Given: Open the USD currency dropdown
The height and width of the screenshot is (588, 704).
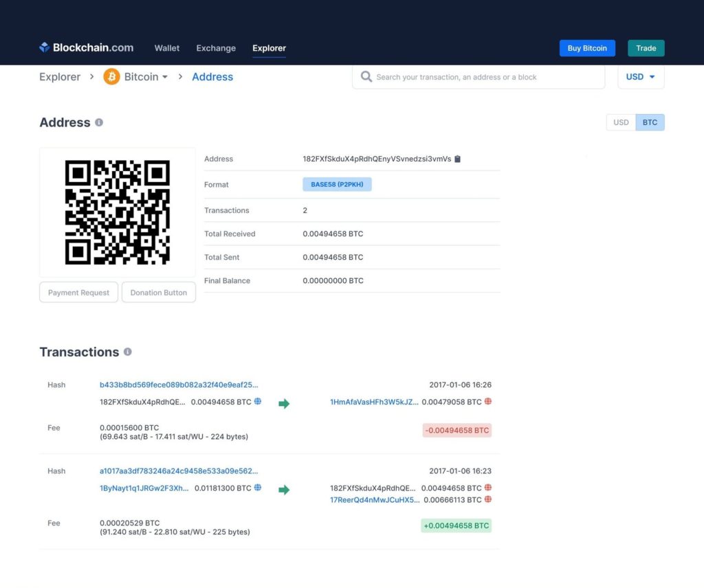Looking at the screenshot, I should coord(640,77).
